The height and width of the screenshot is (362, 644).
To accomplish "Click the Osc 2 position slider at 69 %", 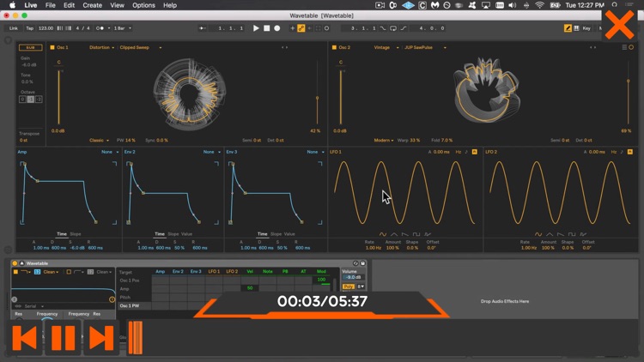I will (x=628, y=81).
